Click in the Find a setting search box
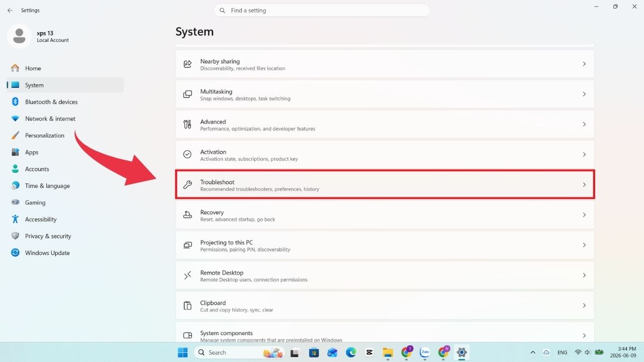The width and height of the screenshot is (644, 362). pos(322,10)
